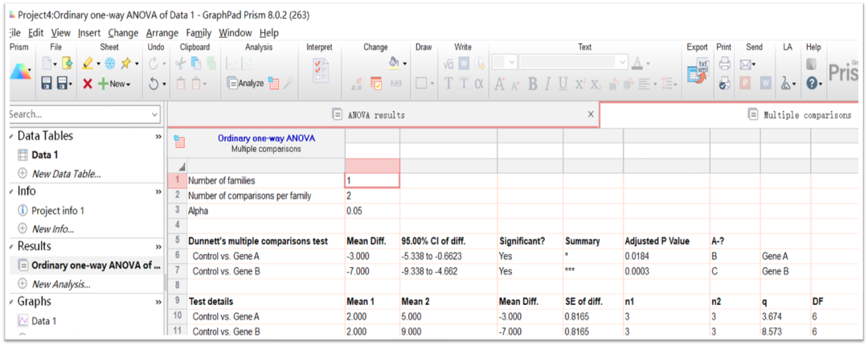
Task: Open the Window menu
Action: [235, 33]
